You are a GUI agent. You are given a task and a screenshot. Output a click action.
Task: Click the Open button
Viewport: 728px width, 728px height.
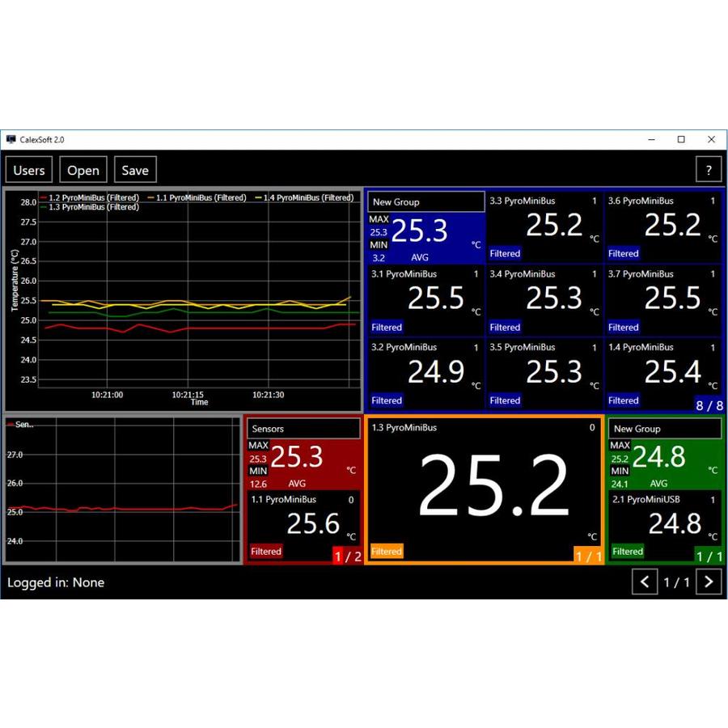pyautogui.click(x=83, y=170)
